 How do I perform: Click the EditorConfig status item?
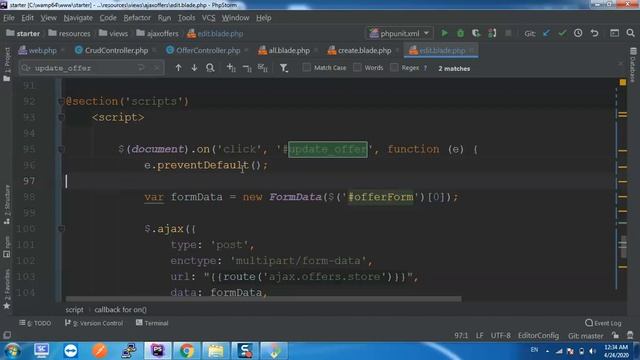coord(538,336)
